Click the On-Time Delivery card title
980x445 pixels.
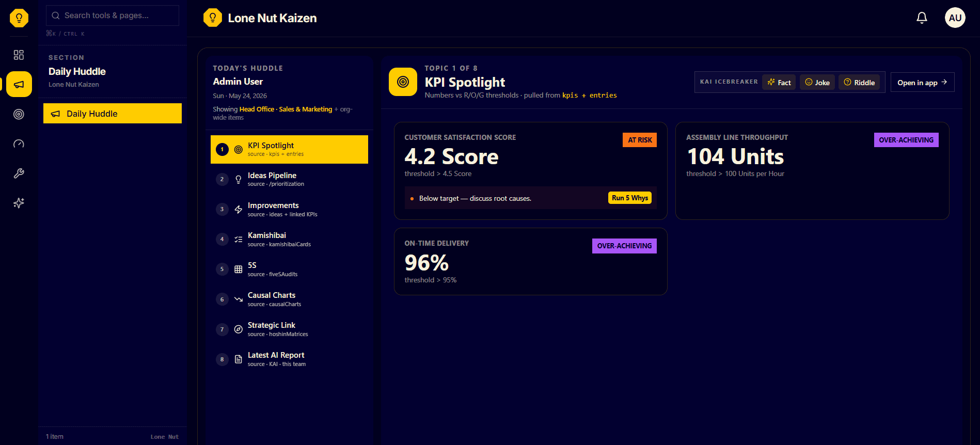click(436, 243)
